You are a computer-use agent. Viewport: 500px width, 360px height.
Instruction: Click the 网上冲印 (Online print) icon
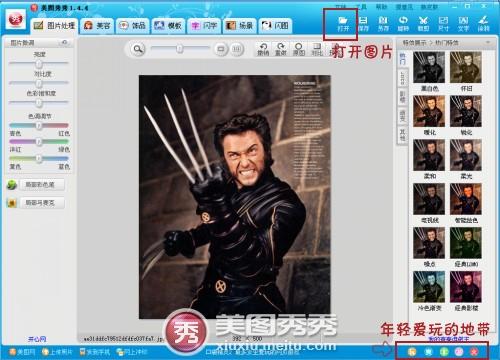tap(120, 352)
